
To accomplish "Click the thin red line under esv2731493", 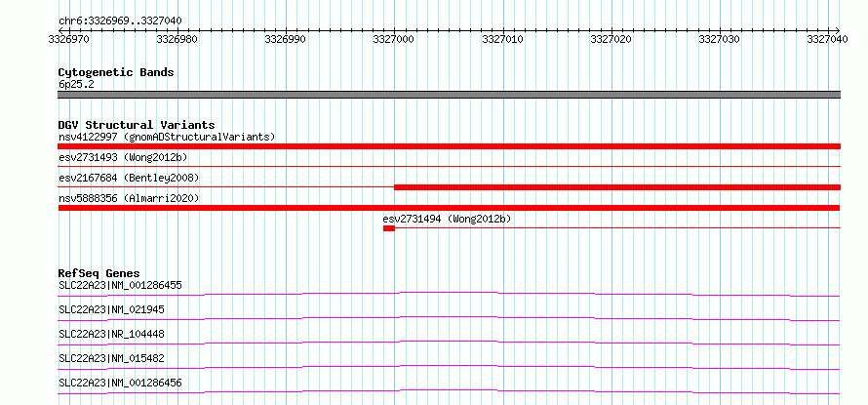I will [x=449, y=166].
